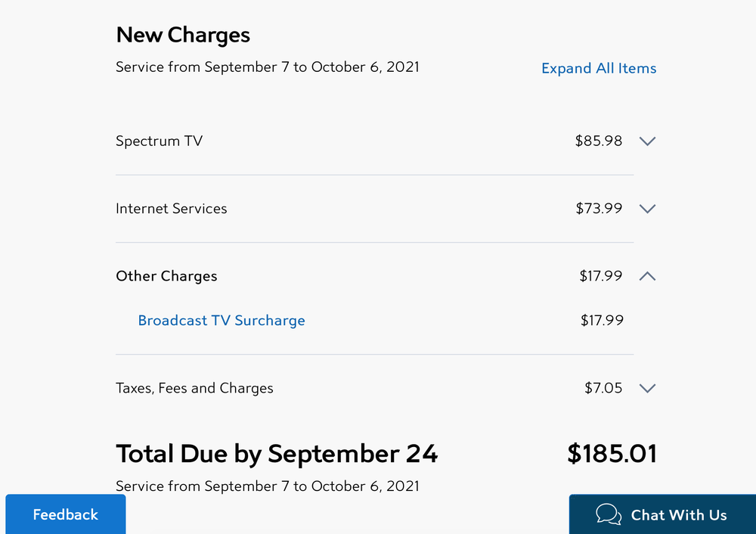Select the Internet Services row label
Viewport: 756px width, 534px height.
[171, 209]
